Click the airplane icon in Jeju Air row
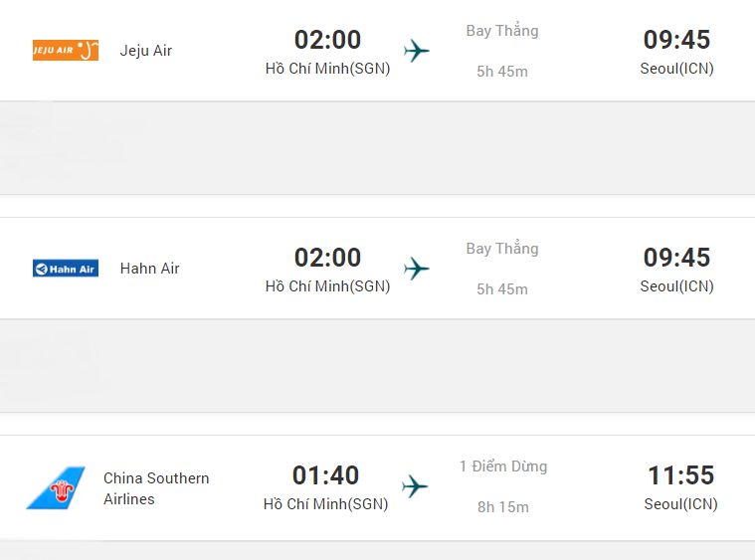 coord(417,51)
